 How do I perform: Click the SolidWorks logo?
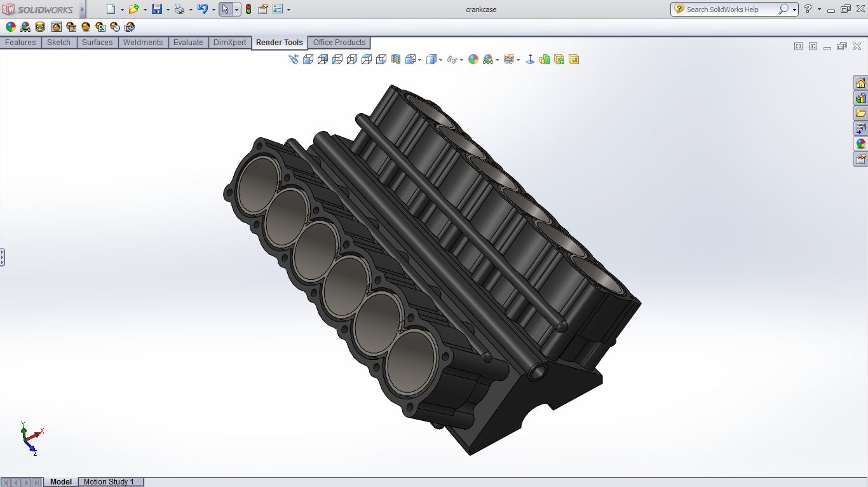pyautogui.click(x=38, y=10)
